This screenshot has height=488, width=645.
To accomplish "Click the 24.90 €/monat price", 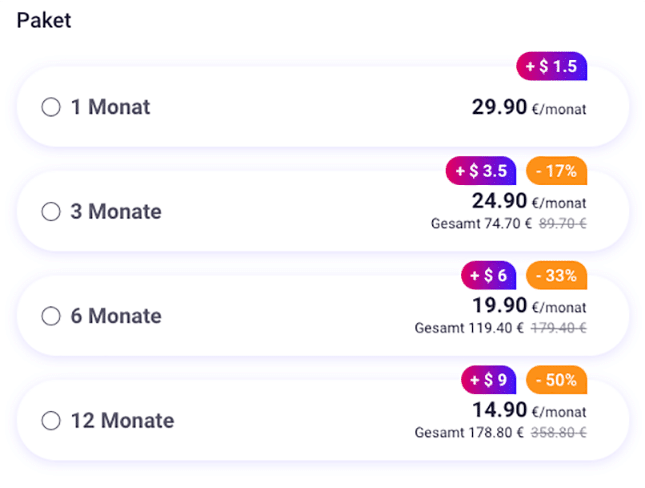I will pos(529,202).
